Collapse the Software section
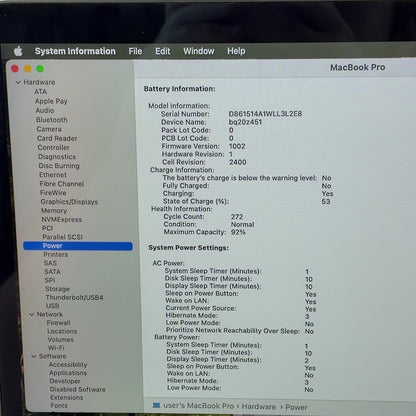 point(34,356)
